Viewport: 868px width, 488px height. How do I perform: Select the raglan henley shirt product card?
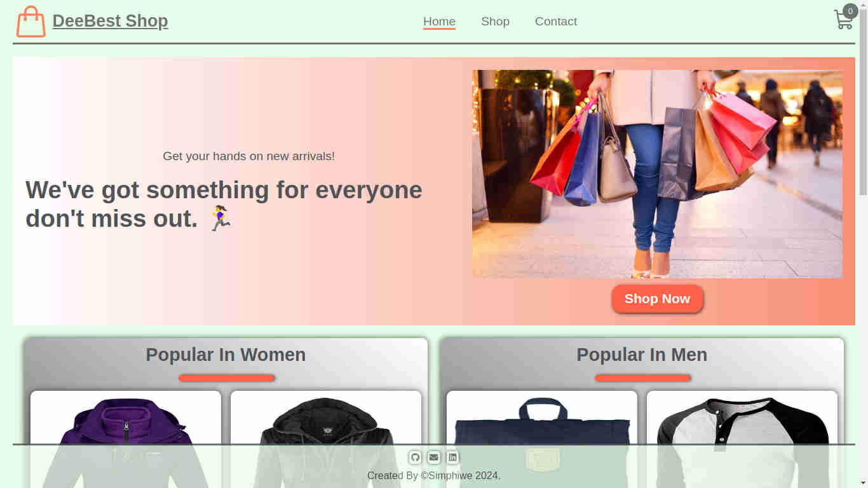tap(742, 439)
